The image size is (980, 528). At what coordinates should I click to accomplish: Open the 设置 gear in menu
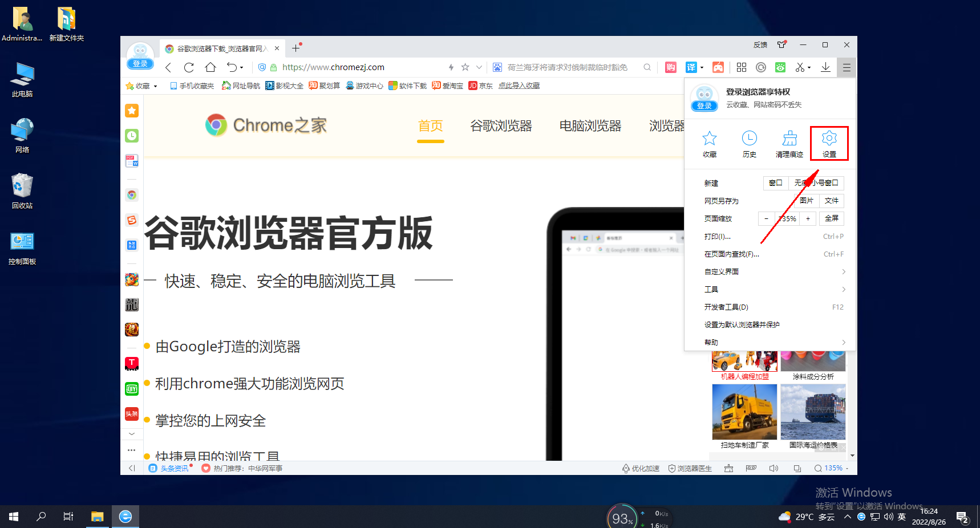pos(829,144)
